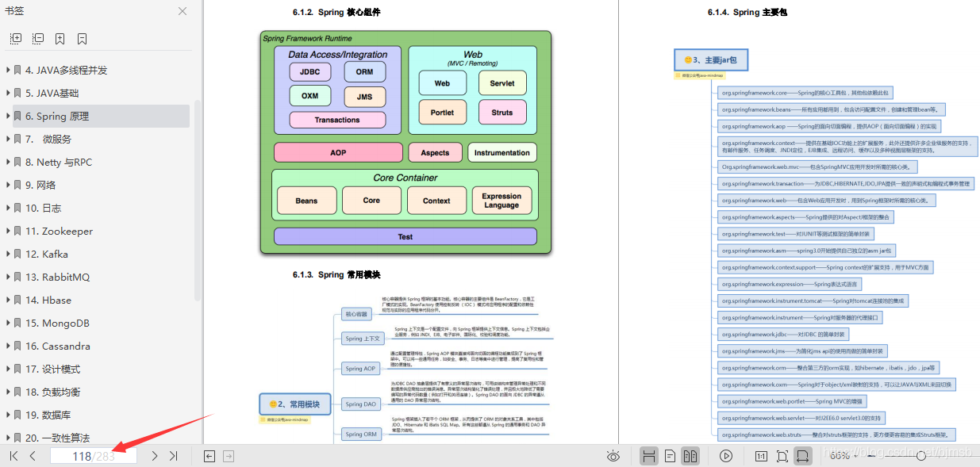The height and width of the screenshot is (467, 980).
Task: Expand all bookmarks in the 书签 panel
Action: 16,38
